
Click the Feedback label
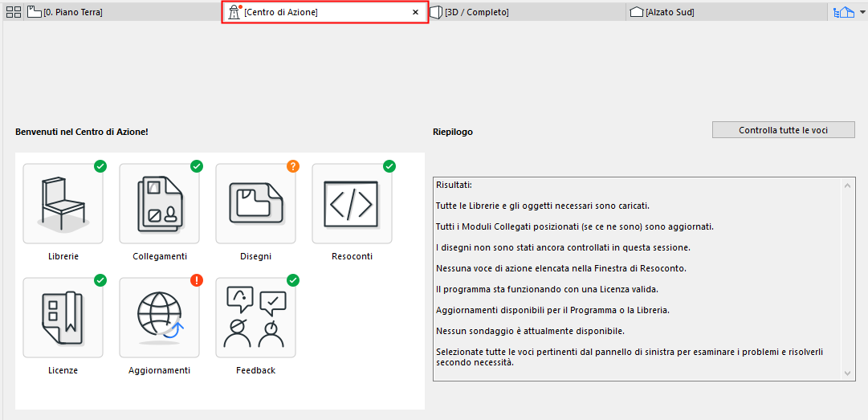[256, 370]
